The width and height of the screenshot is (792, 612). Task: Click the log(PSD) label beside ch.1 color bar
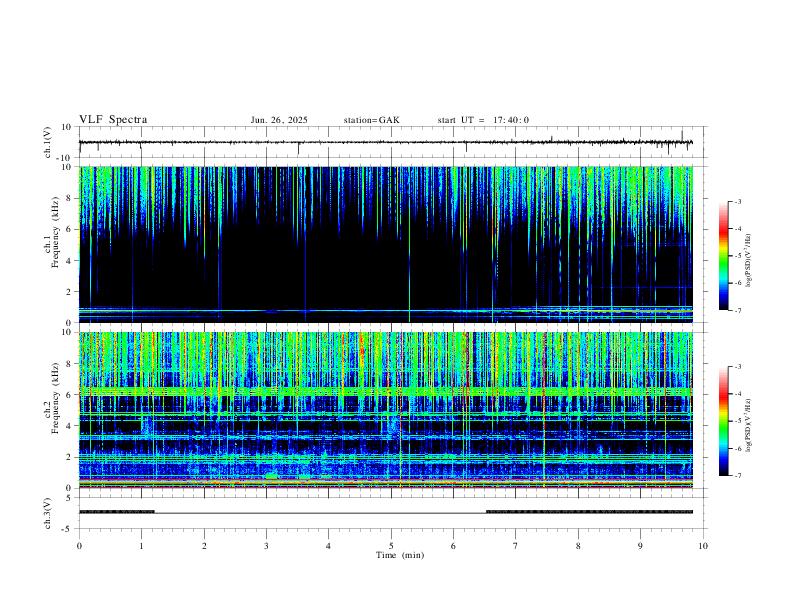pos(749,261)
